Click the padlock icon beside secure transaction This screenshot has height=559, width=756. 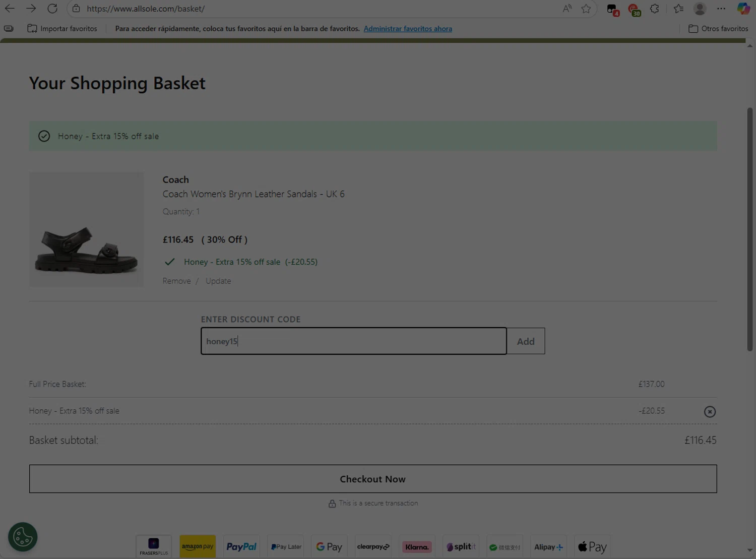pyautogui.click(x=332, y=504)
